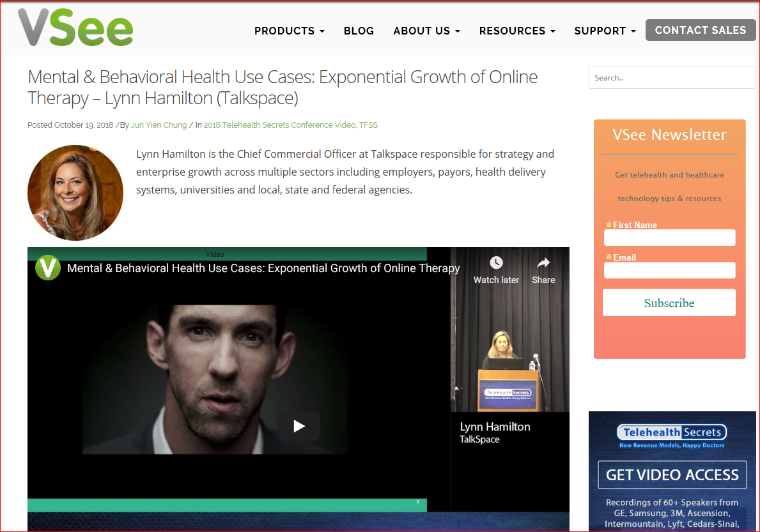Click the article headline text
Screen dimensions: 760x532
(283, 87)
